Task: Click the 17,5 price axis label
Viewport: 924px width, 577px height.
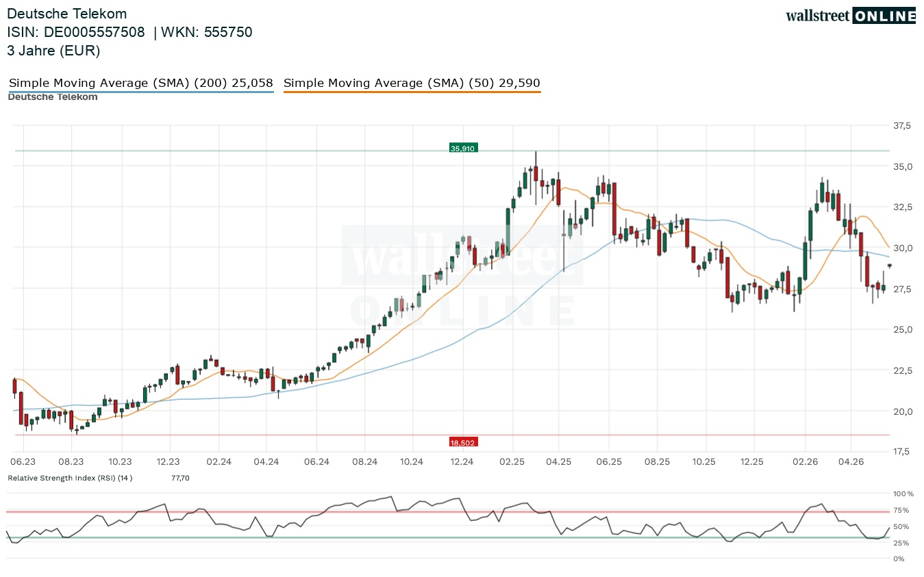Action: (x=902, y=451)
